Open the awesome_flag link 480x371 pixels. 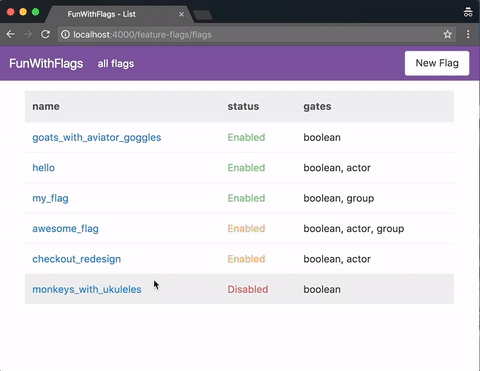pos(65,229)
